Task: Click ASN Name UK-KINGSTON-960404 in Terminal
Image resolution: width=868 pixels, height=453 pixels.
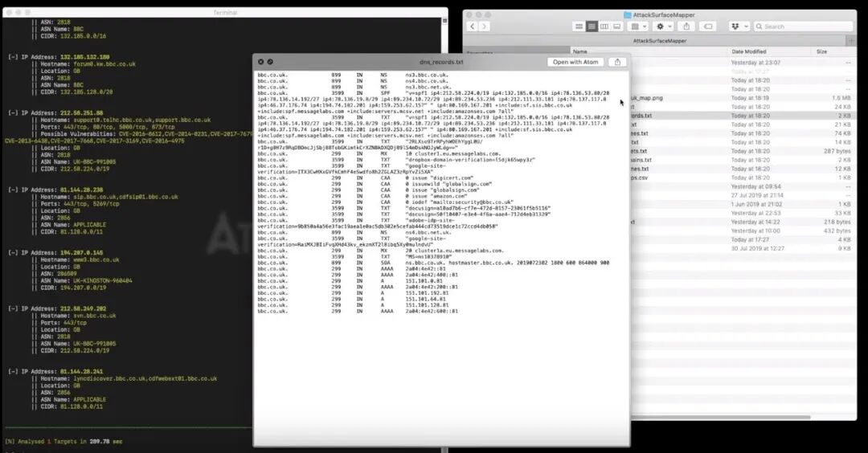Action: 102,280
